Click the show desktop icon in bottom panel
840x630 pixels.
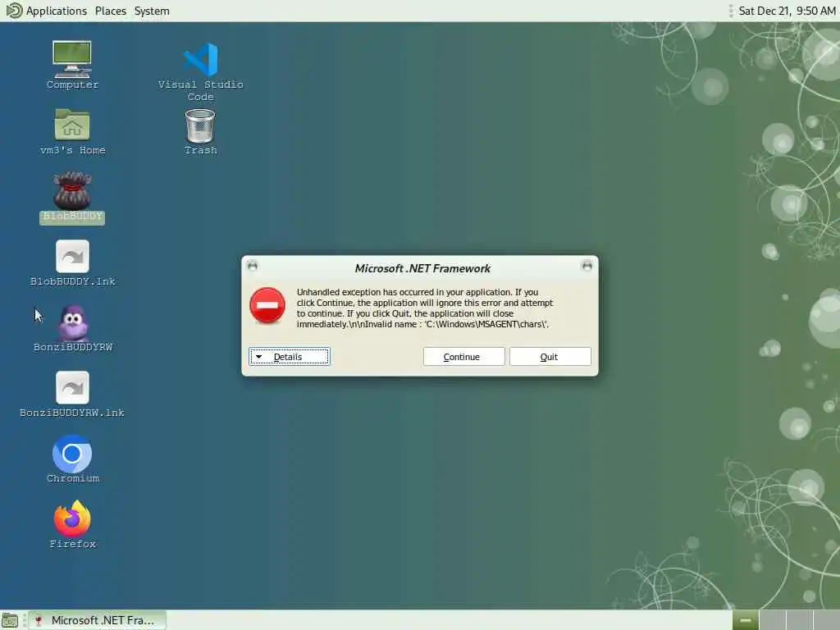click(10, 620)
